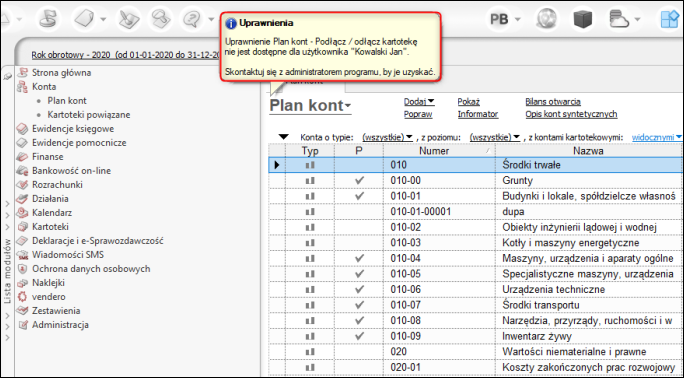Open the widocznymi filter dropdown
The width and height of the screenshot is (684, 378).
[657, 137]
